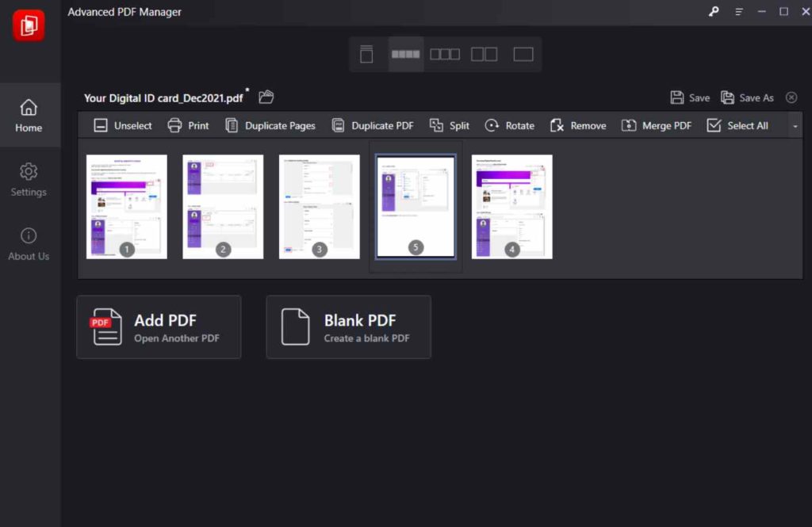Switch to four-column thumbnail view
The width and height of the screenshot is (812, 527).
coord(405,54)
